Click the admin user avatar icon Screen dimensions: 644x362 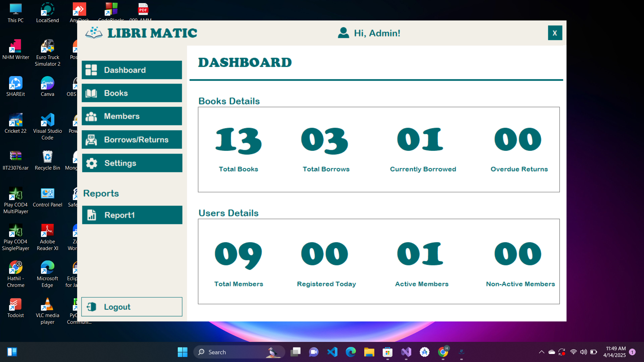click(x=343, y=33)
